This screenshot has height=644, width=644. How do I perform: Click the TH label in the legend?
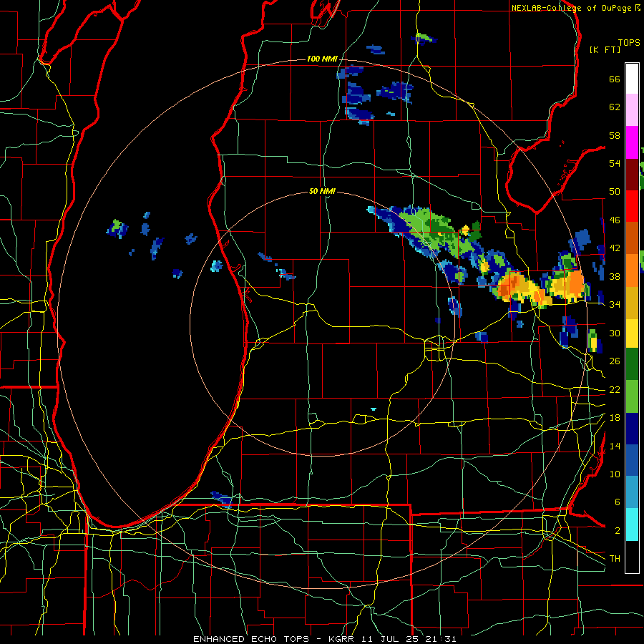point(615,559)
